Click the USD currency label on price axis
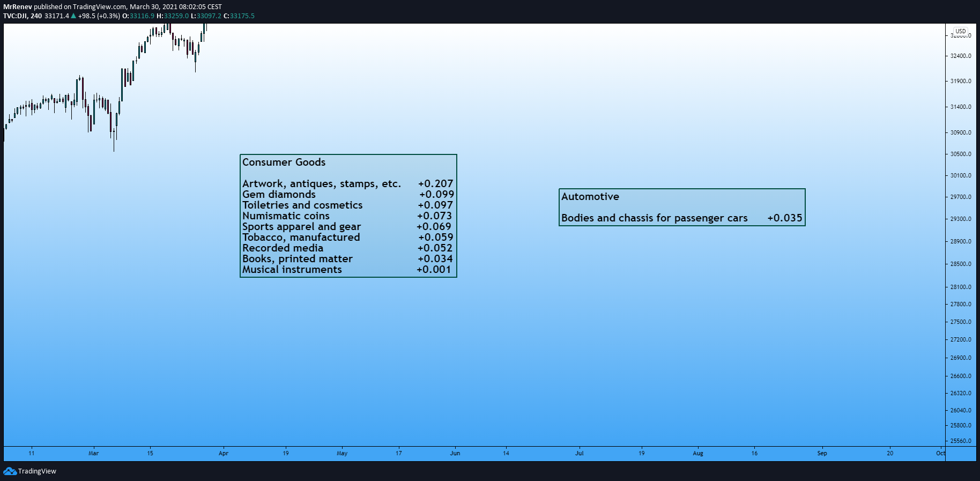 coord(961,31)
